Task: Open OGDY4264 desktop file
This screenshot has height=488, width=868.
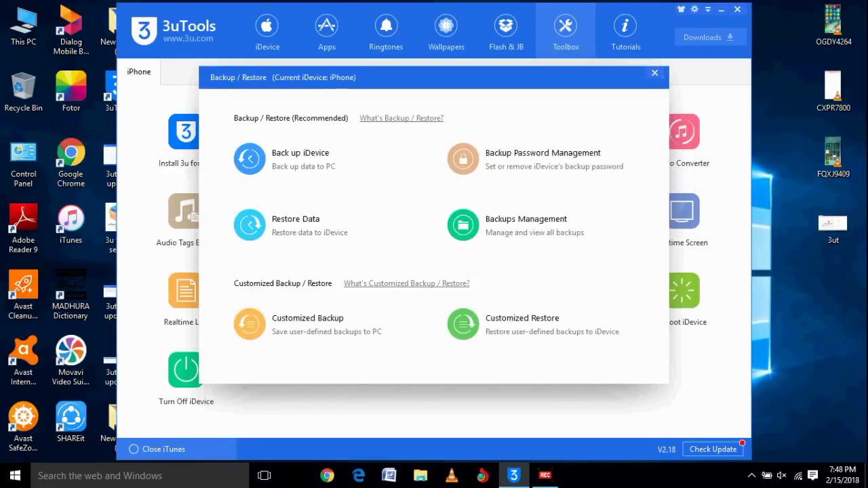Action: pyautogui.click(x=833, y=26)
